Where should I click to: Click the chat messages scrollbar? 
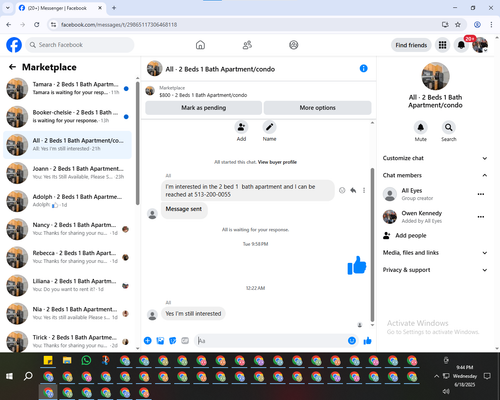click(x=372, y=245)
